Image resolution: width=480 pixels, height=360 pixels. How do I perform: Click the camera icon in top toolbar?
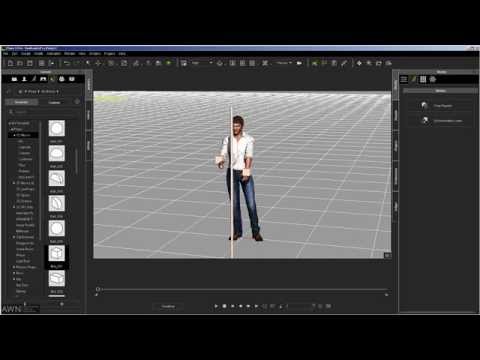point(299,63)
